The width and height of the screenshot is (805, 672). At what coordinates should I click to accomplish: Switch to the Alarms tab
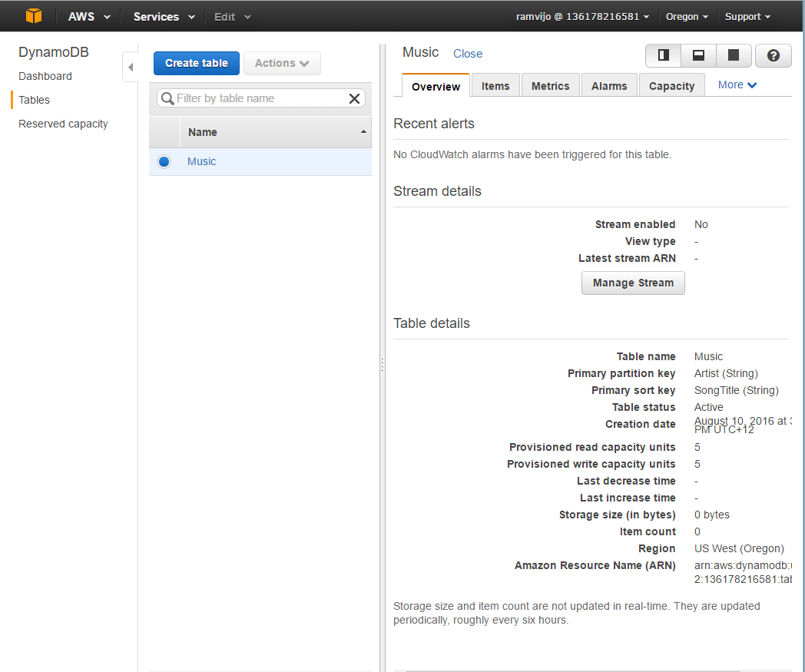click(x=609, y=86)
